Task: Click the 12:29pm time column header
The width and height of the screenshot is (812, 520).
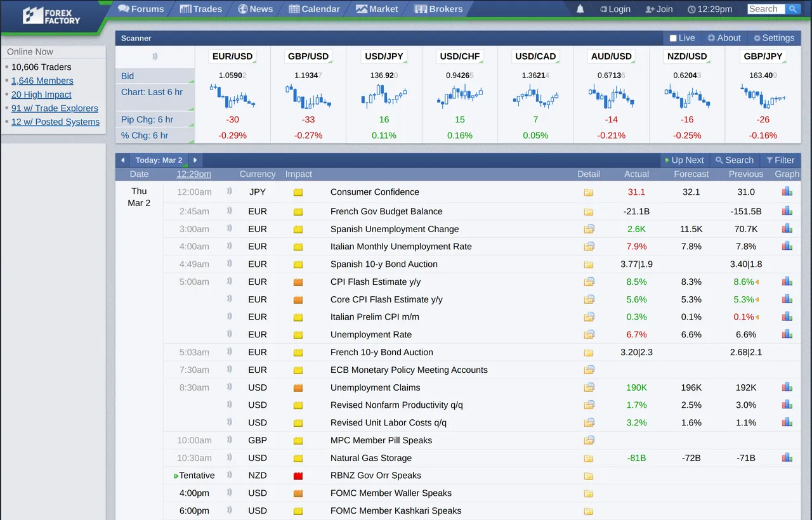Action: click(x=193, y=174)
